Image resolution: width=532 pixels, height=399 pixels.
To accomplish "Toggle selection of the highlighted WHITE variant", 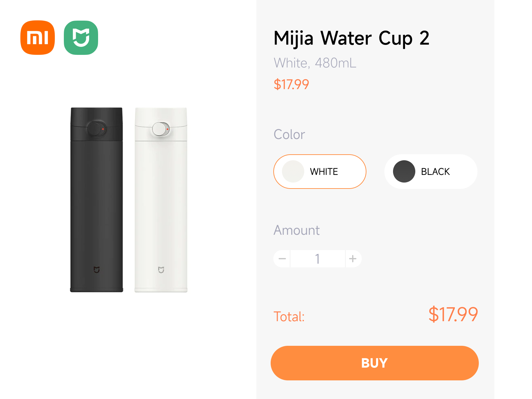I will (x=319, y=172).
